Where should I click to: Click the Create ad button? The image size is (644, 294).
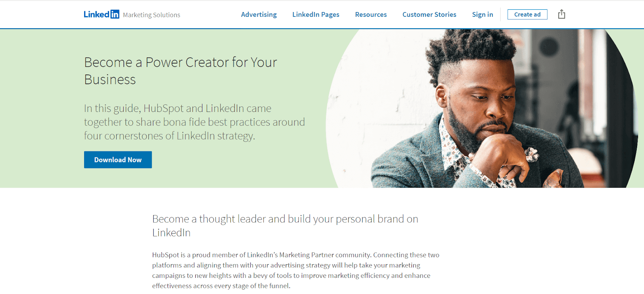pyautogui.click(x=527, y=14)
